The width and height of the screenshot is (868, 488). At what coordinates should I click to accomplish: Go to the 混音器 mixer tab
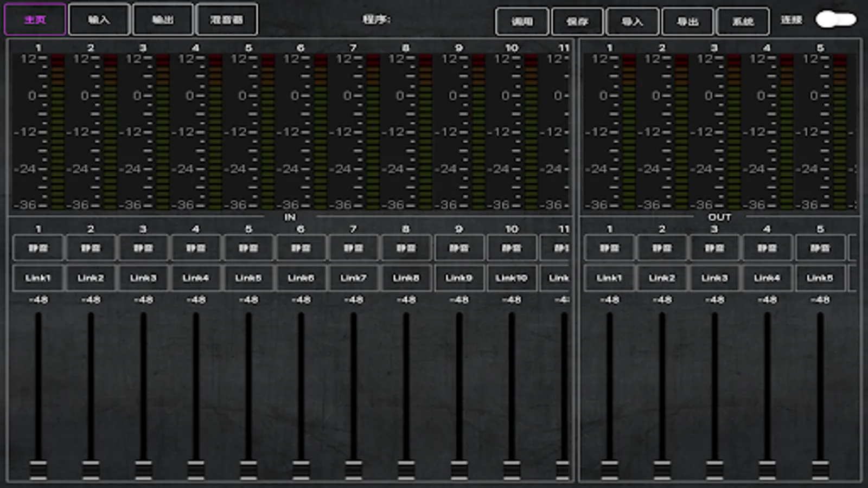227,20
